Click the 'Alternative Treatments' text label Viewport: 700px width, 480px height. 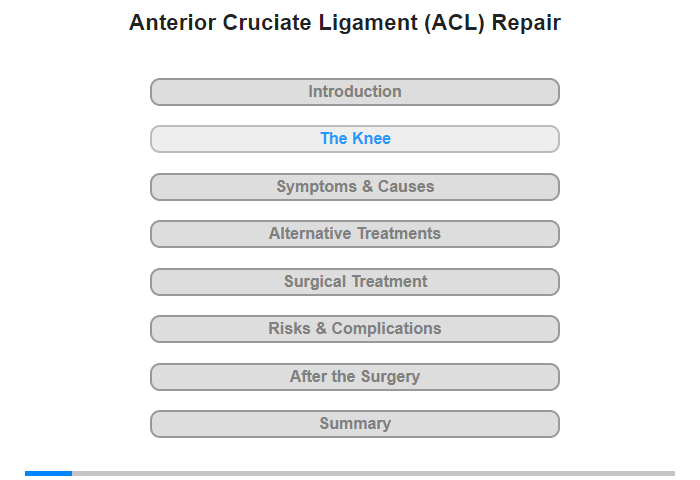(355, 234)
